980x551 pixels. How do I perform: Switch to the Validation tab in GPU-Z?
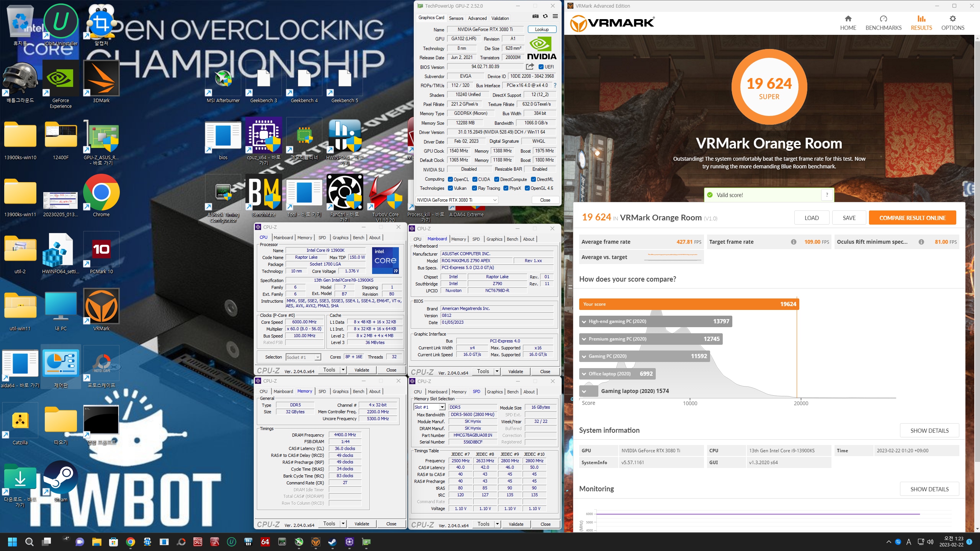pos(500,18)
